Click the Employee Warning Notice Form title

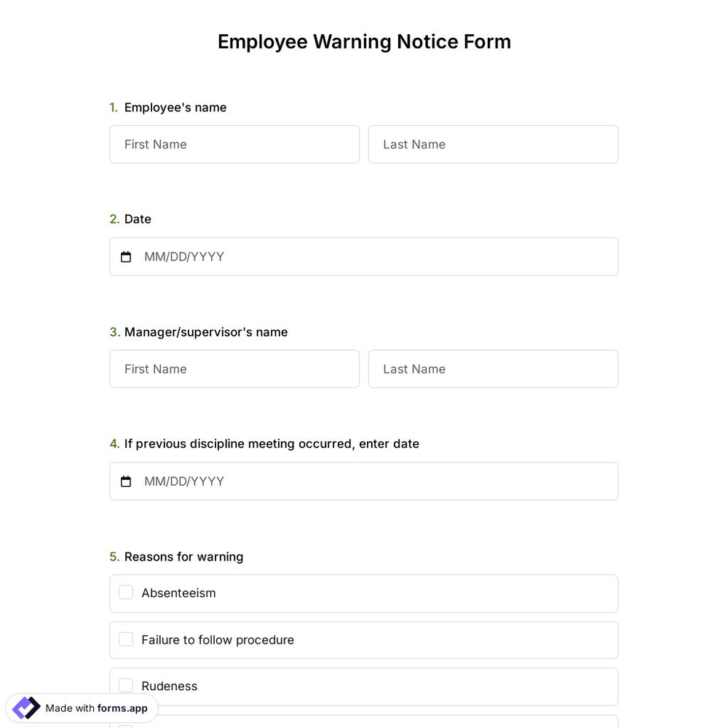click(x=364, y=41)
